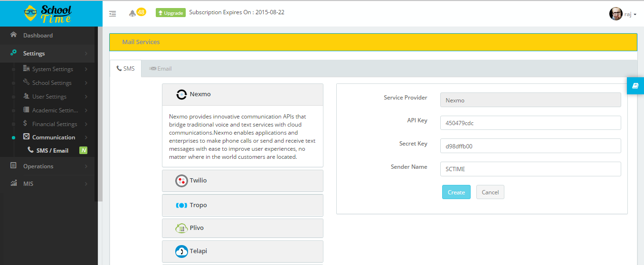The width and height of the screenshot is (644, 265).
Task: Click the phone icon beside SMS / Email
Action: point(31,150)
